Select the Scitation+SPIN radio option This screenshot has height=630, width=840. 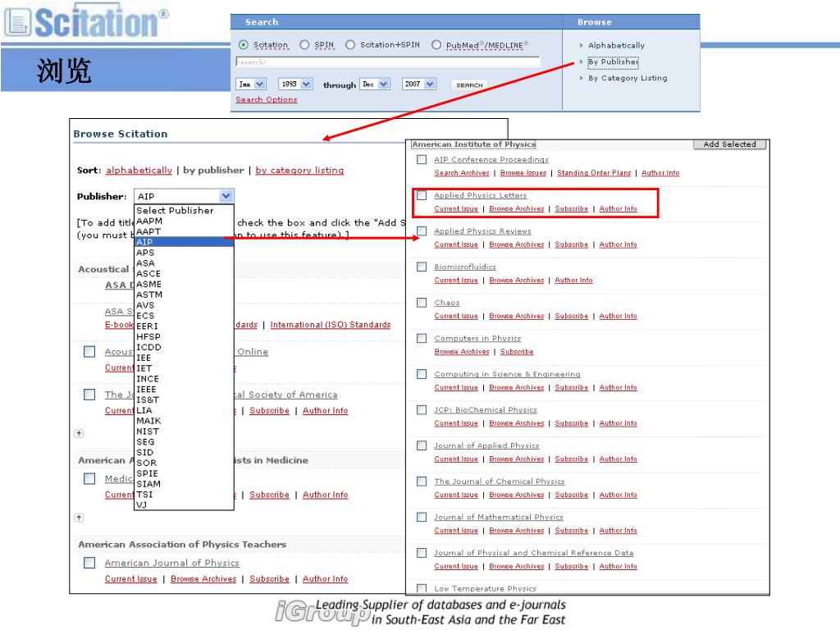pos(350,45)
